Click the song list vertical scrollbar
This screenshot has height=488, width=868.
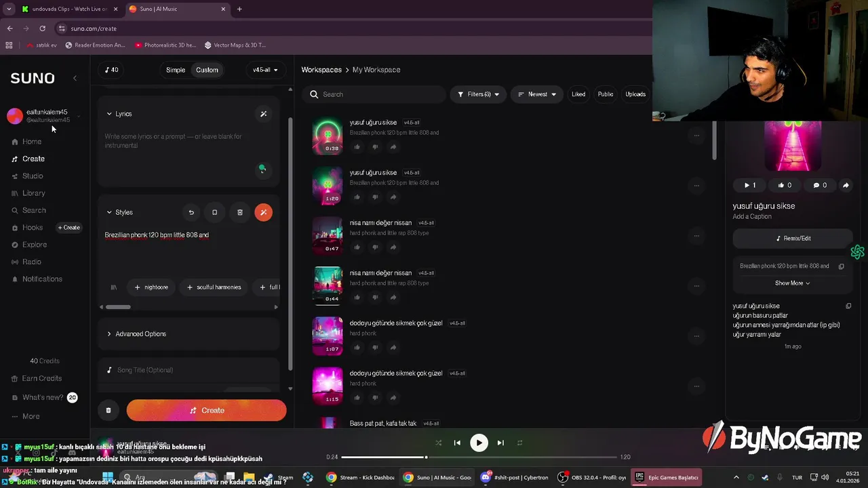point(714,140)
